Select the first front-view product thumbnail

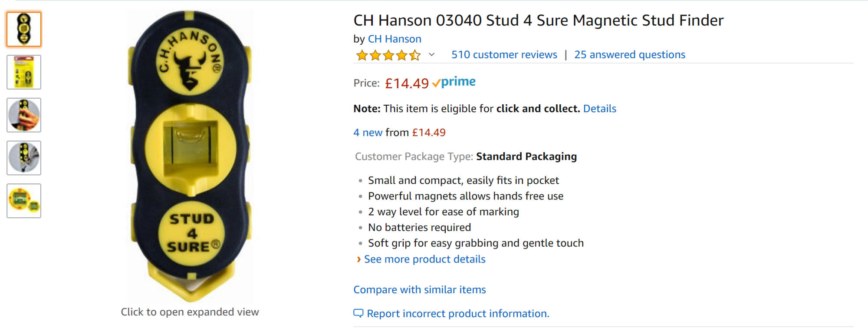[24, 29]
